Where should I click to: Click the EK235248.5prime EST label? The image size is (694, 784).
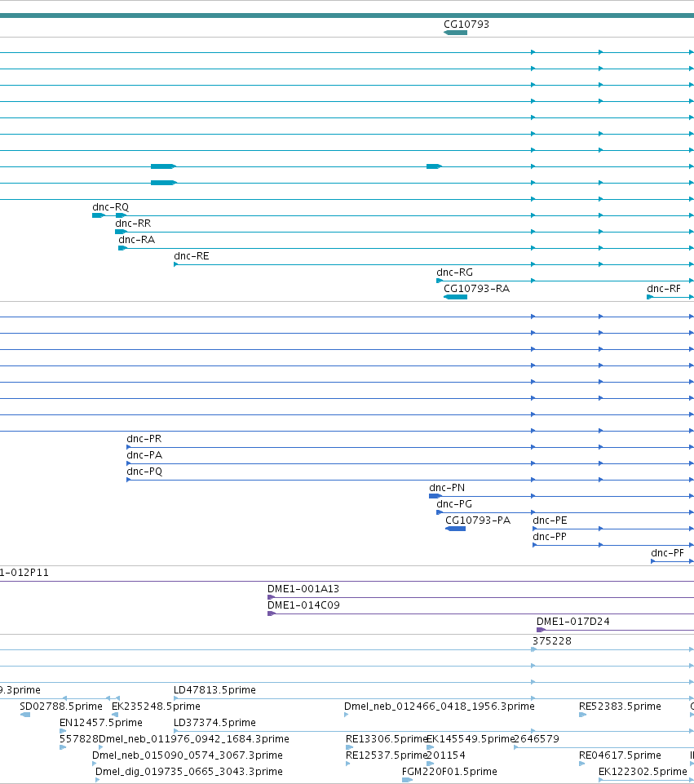[156, 706]
